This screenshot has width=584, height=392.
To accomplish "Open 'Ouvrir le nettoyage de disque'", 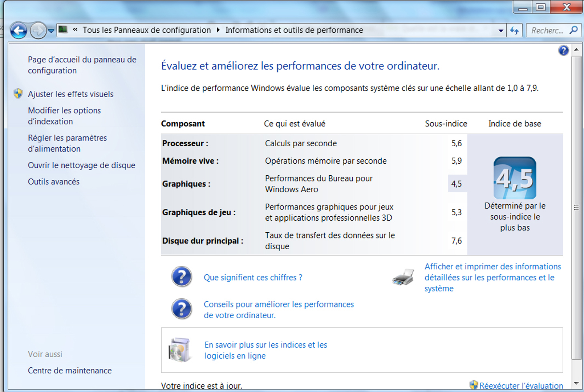I will point(81,166).
